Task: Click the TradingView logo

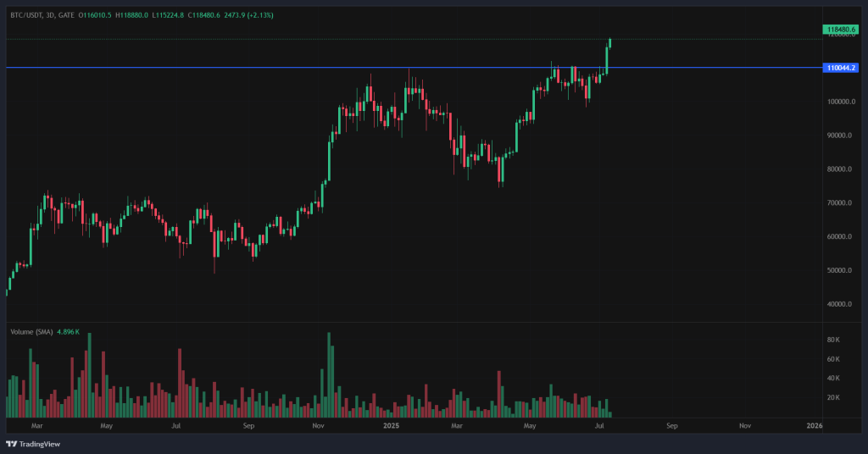Action: [27, 444]
